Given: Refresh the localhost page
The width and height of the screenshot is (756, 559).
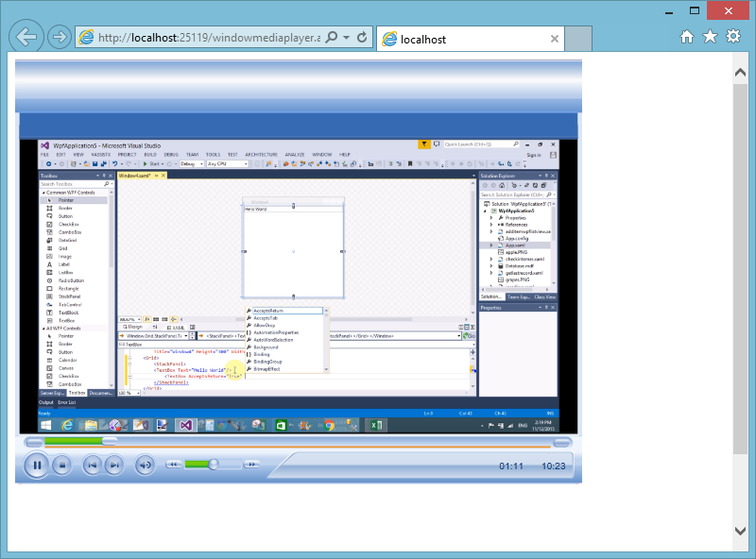Looking at the screenshot, I should 362,39.
